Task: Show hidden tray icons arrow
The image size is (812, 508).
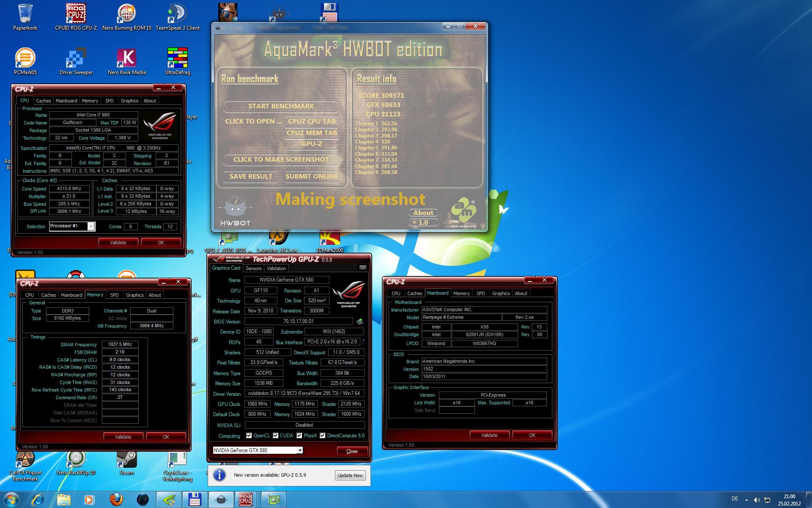Action: 746,500
